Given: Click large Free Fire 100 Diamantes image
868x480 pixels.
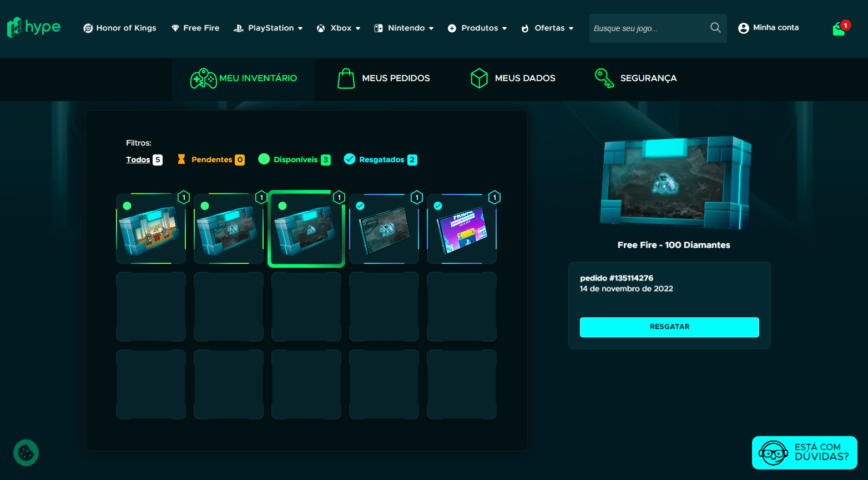Looking at the screenshot, I should click(x=675, y=183).
